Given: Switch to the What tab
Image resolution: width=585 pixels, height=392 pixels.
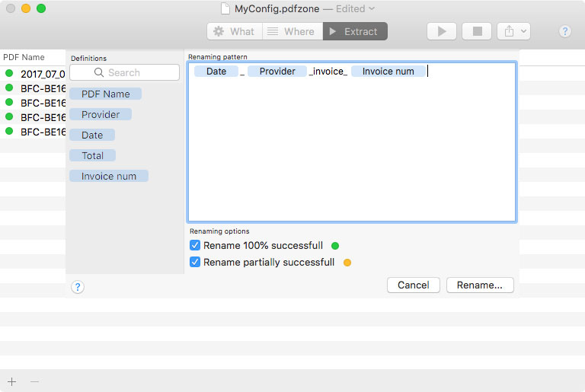Looking at the screenshot, I should 235,31.
